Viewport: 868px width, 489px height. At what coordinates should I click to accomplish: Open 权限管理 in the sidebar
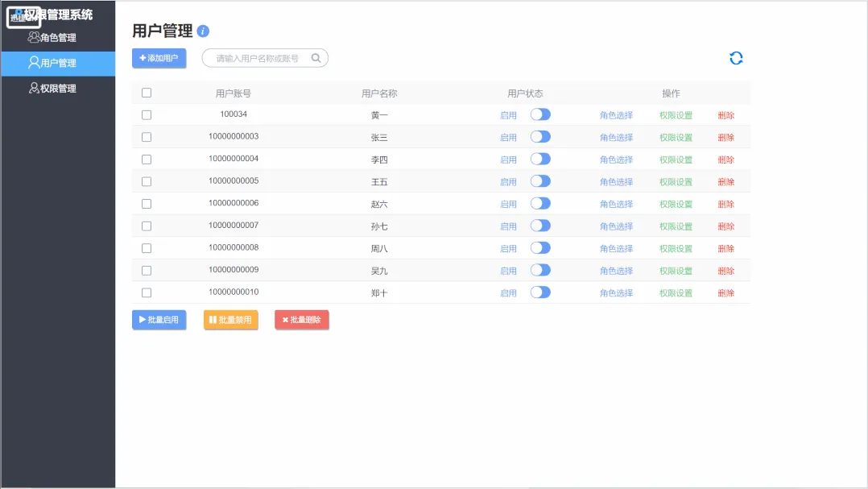pos(58,89)
